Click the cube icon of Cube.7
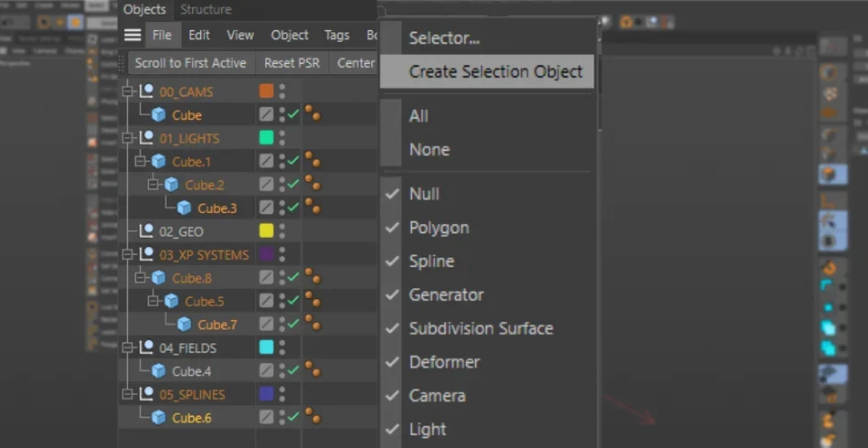This screenshot has height=448, width=868. tap(185, 324)
